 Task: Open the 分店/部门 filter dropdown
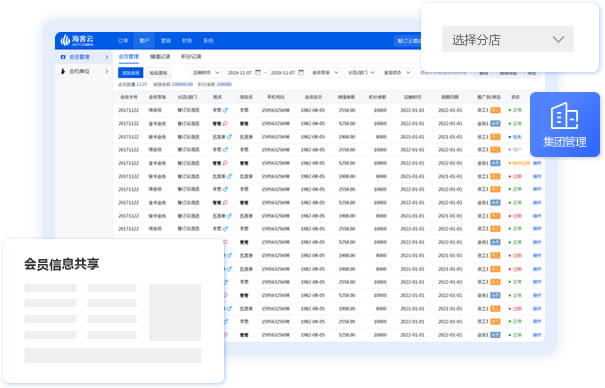(x=361, y=73)
